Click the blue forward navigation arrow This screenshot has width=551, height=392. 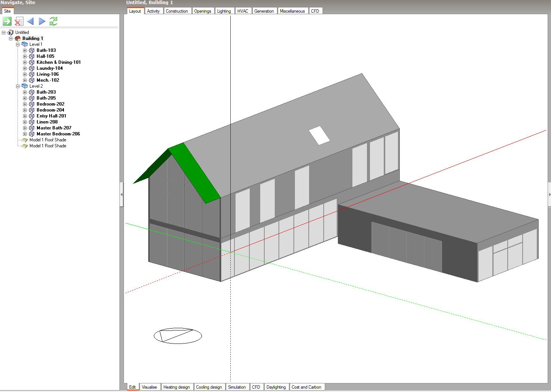[x=42, y=21]
